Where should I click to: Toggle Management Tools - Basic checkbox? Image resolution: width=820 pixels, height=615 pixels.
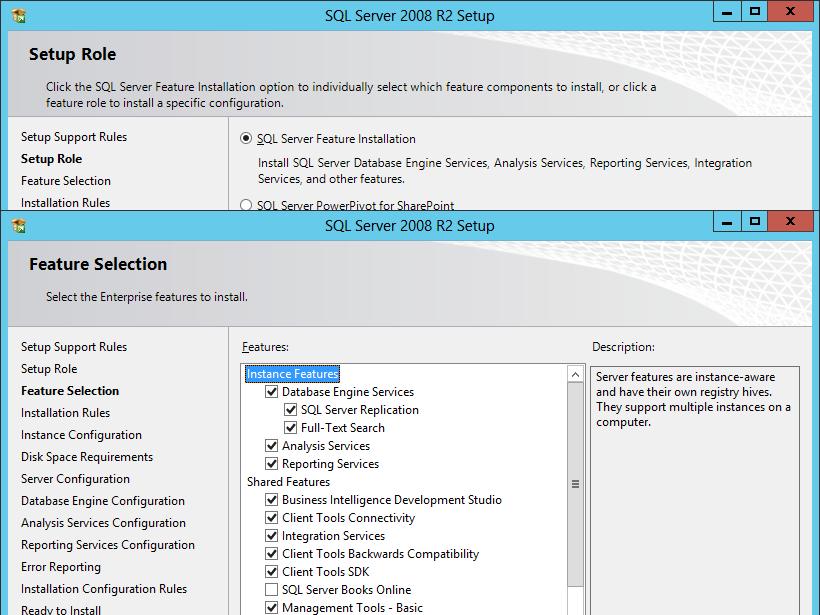[x=271, y=608]
